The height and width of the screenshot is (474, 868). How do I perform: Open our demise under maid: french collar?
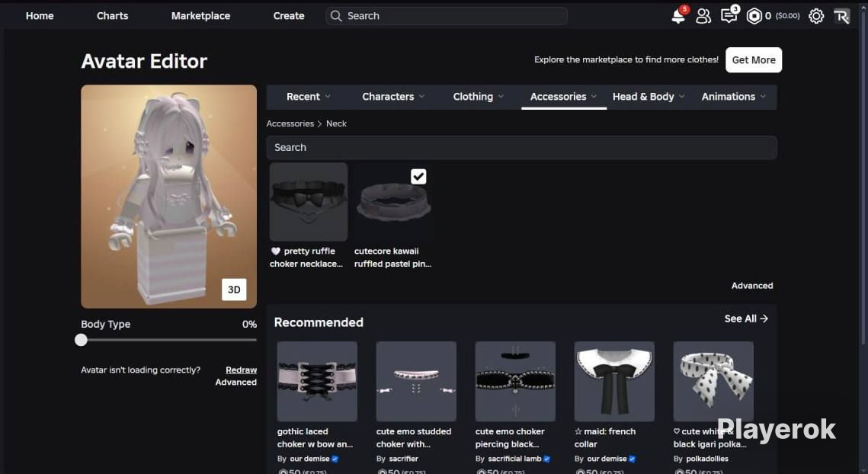(x=607, y=459)
